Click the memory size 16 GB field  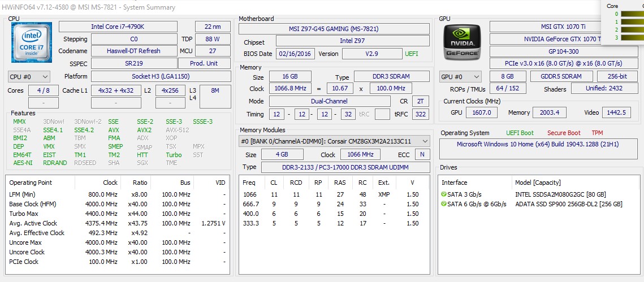(x=290, y=76)
